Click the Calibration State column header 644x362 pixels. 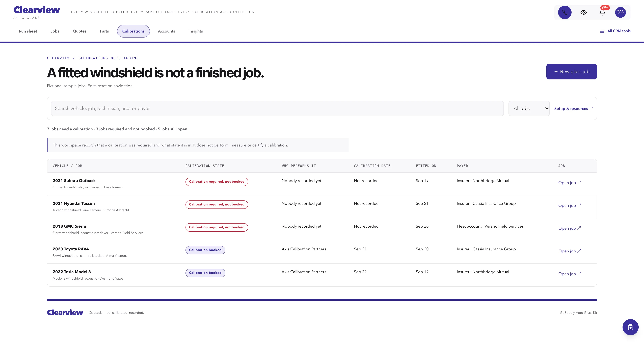[x=204, y=166]
